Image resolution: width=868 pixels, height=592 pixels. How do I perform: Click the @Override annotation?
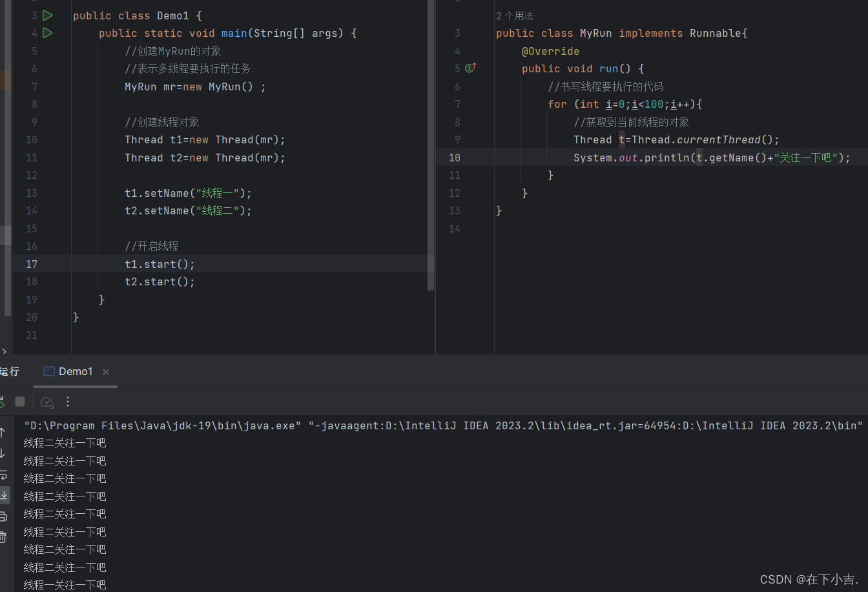pyautogui.click(x=550, y=51)
